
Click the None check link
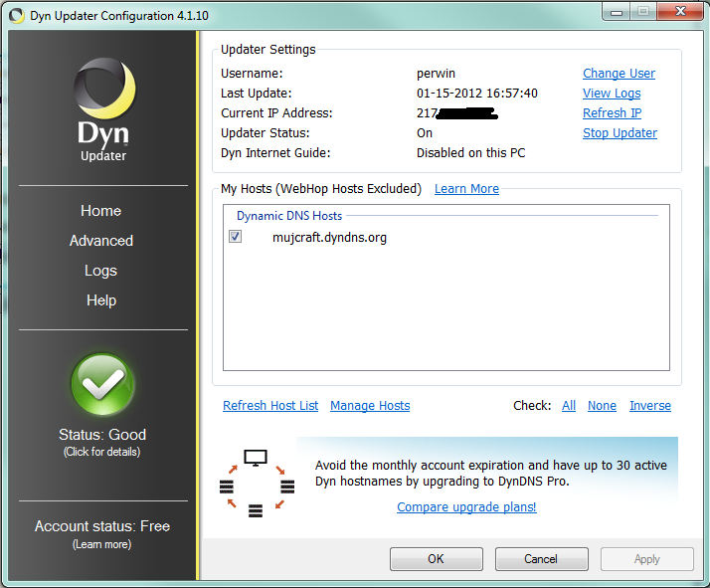(x=602, y=406)
